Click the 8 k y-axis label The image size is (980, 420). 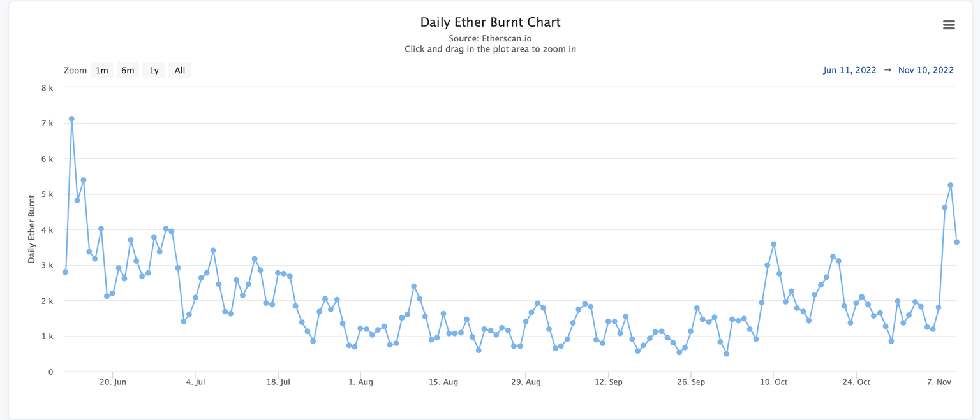47,88
